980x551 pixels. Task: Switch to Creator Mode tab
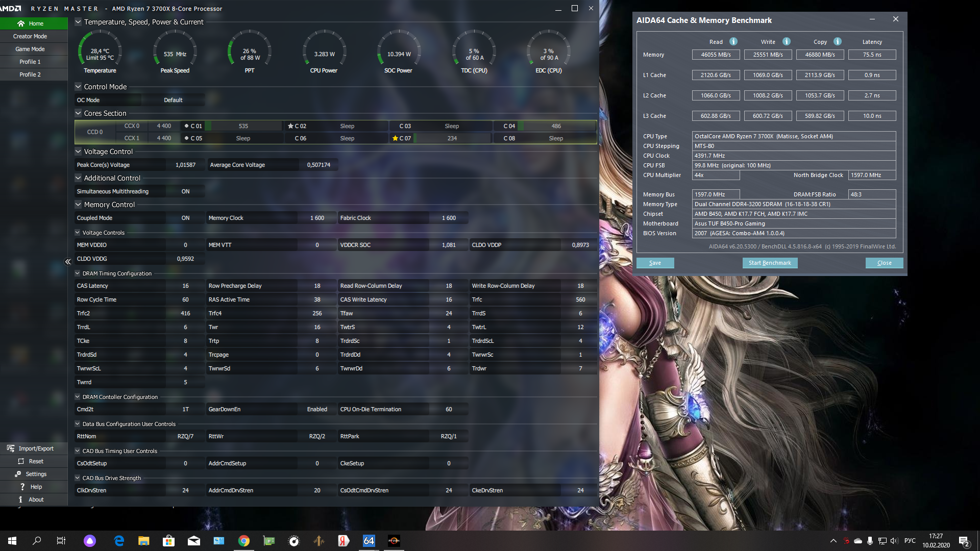(30, 36)
